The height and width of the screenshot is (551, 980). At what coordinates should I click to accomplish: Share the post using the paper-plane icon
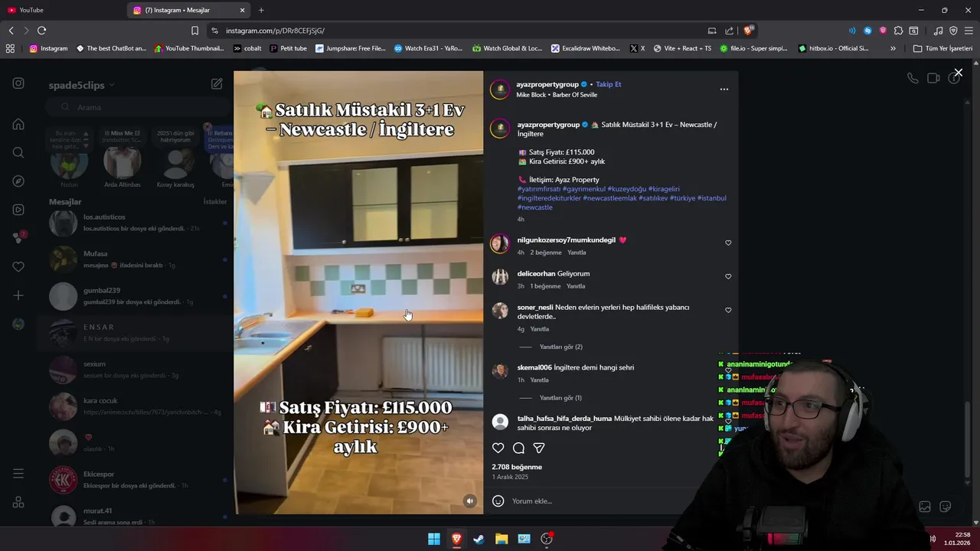click(539, 448)
